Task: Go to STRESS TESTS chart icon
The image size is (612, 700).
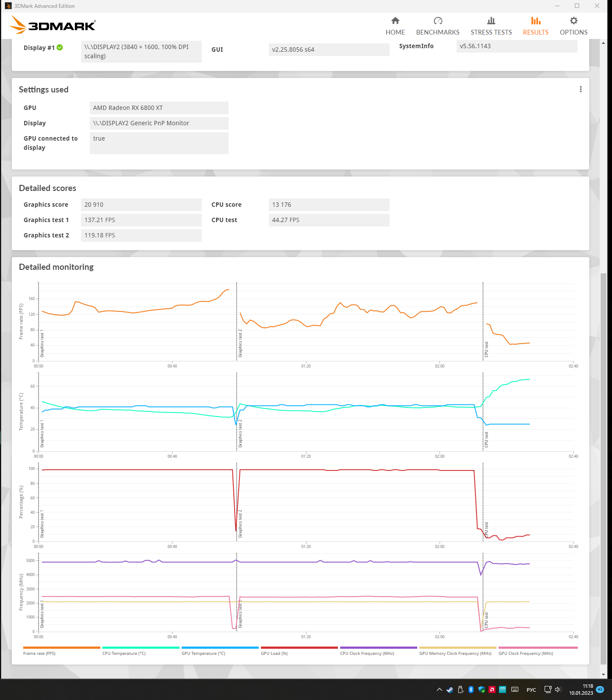Action: [x=491, y=21]
